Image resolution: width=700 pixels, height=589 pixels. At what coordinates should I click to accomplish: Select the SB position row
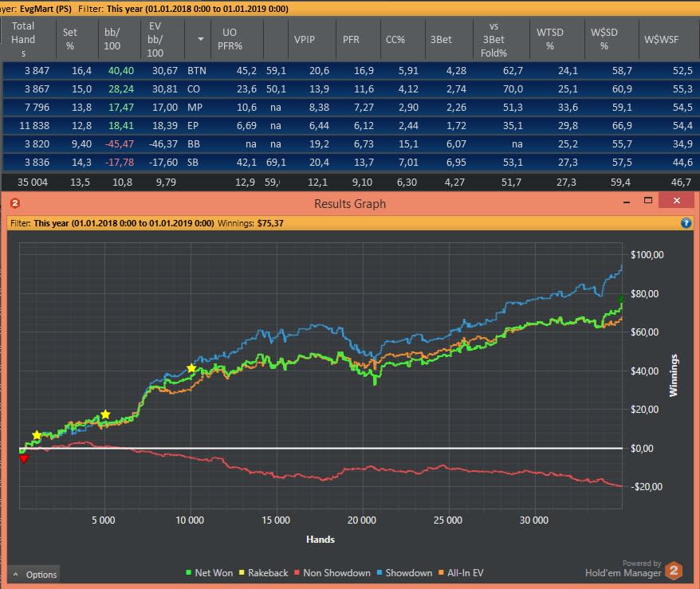coord(350,162)
